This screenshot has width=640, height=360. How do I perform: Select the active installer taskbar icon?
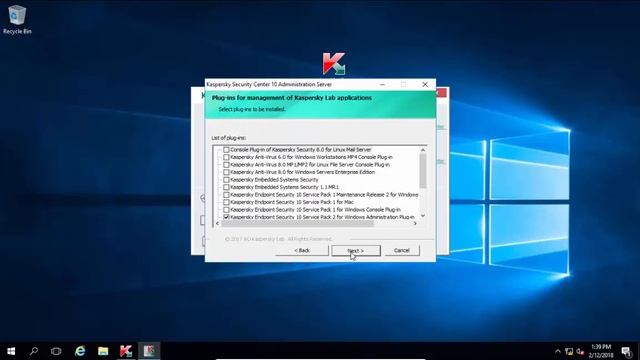click(x=149, y=351)
